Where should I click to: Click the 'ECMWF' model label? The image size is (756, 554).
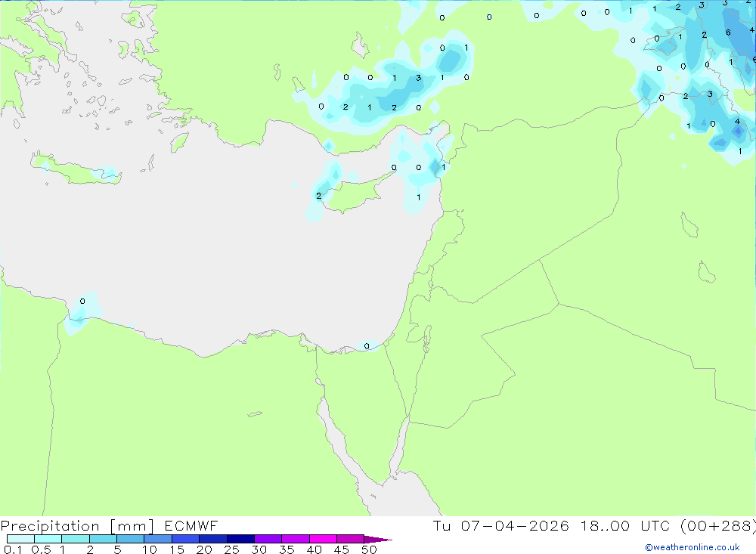coord(191,525)
